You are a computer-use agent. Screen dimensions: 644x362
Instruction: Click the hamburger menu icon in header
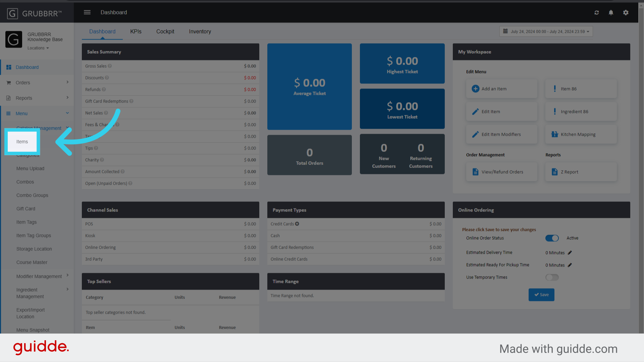(x=87, y=12)
